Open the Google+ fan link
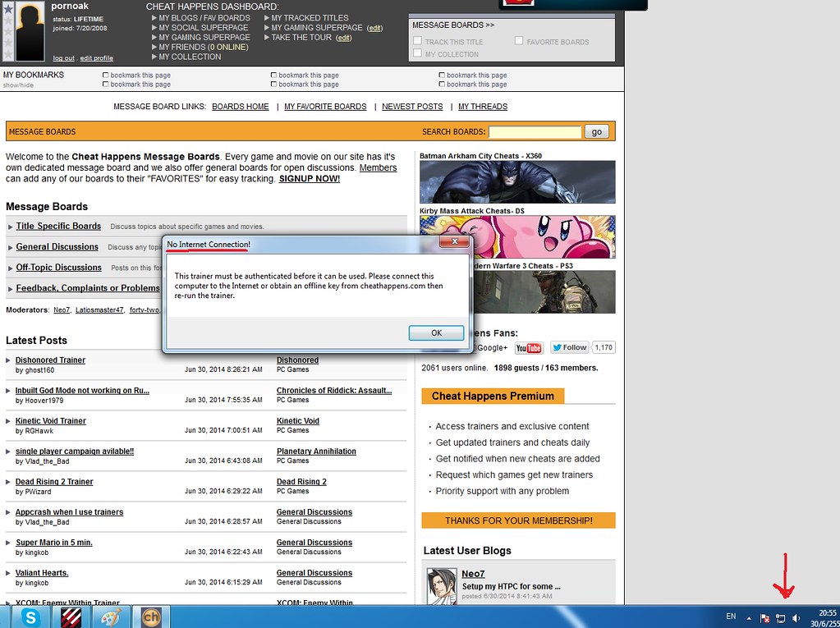The image size is (840, 628). tap(492, 348)
